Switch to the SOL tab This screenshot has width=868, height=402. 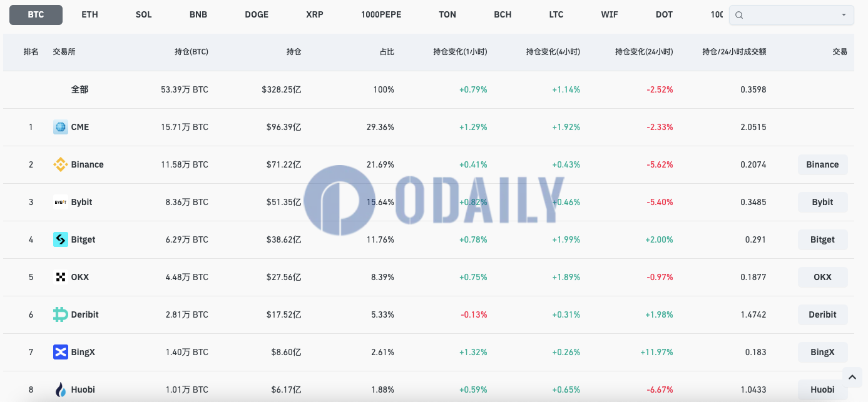[x=143, y=14]
